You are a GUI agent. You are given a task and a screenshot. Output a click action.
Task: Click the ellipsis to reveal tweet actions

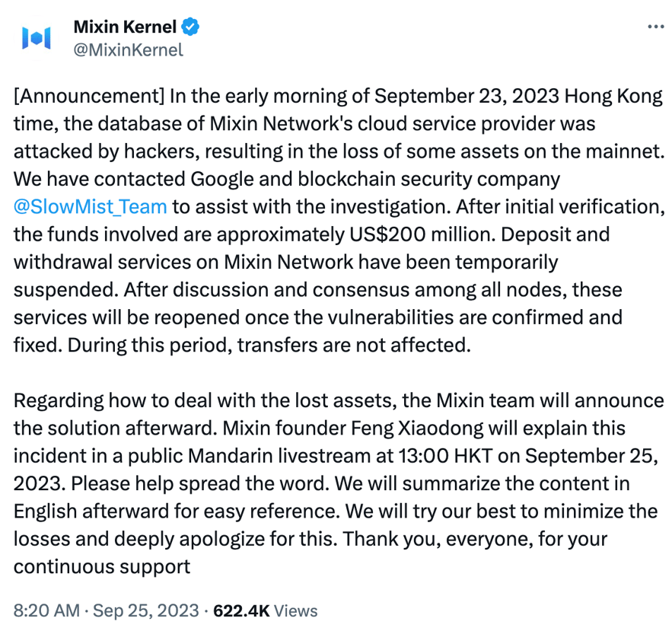[x=654, y=25]
